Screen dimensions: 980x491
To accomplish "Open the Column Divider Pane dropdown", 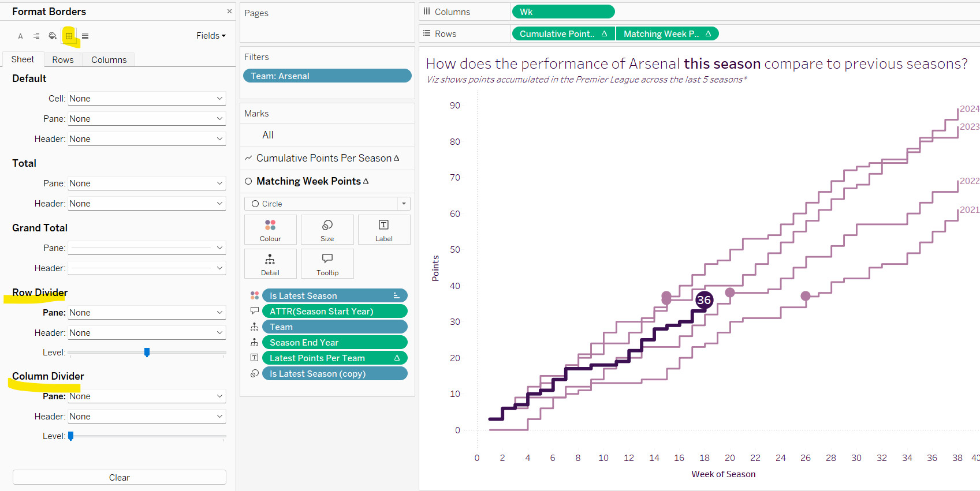I will (147, 396).
